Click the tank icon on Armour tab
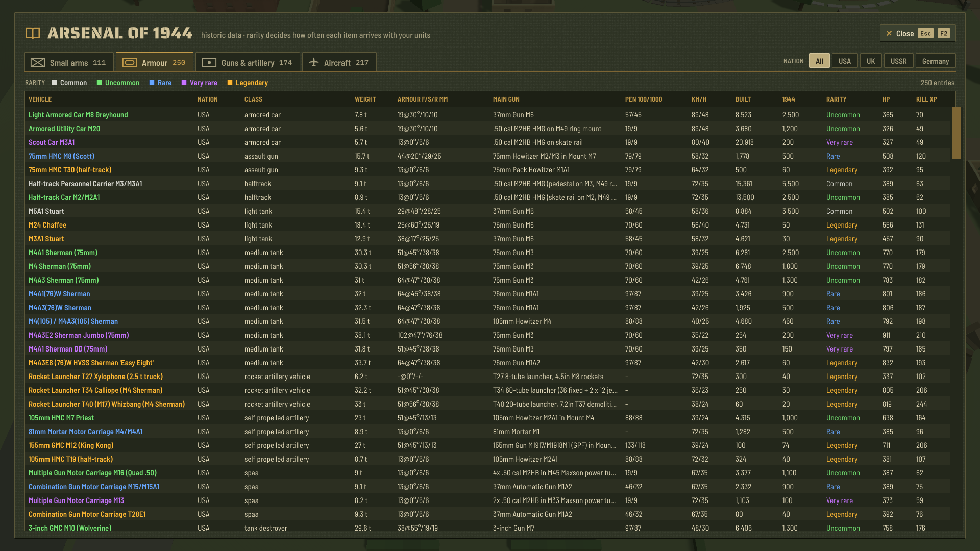 130,63
